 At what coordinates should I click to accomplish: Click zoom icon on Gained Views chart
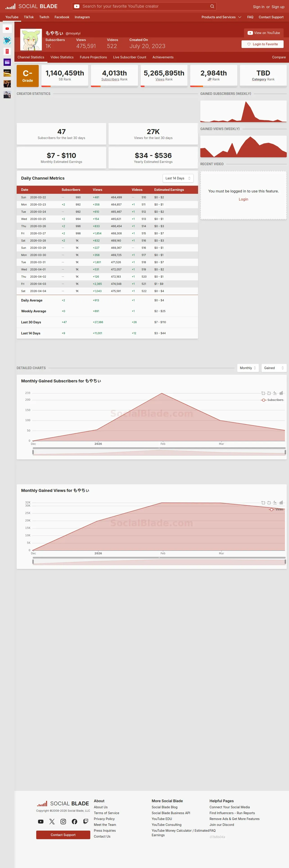coord(263,503)
